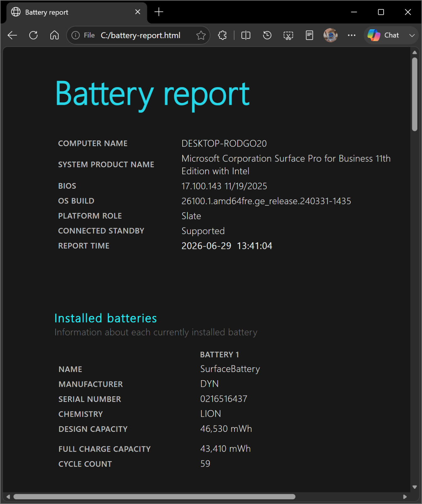Toggle split screen view
This screenshot has width=422, height=504.
click(246, 35)
